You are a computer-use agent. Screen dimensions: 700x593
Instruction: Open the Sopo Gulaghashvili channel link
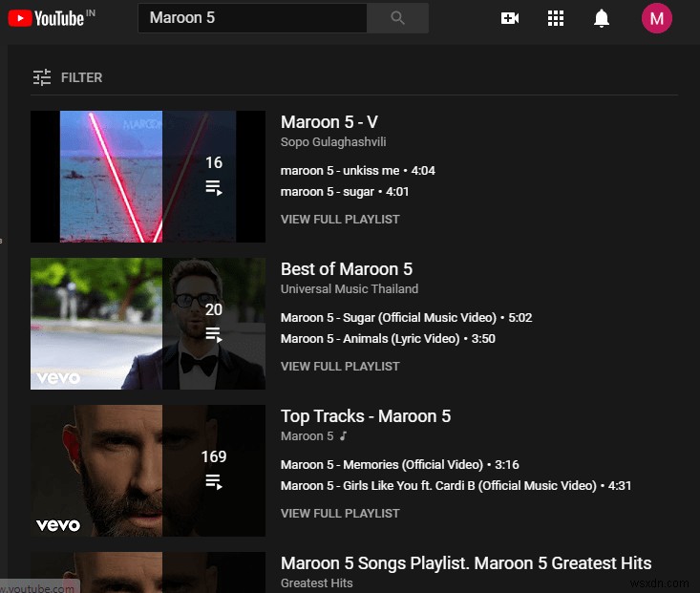(x=340, y=142)
